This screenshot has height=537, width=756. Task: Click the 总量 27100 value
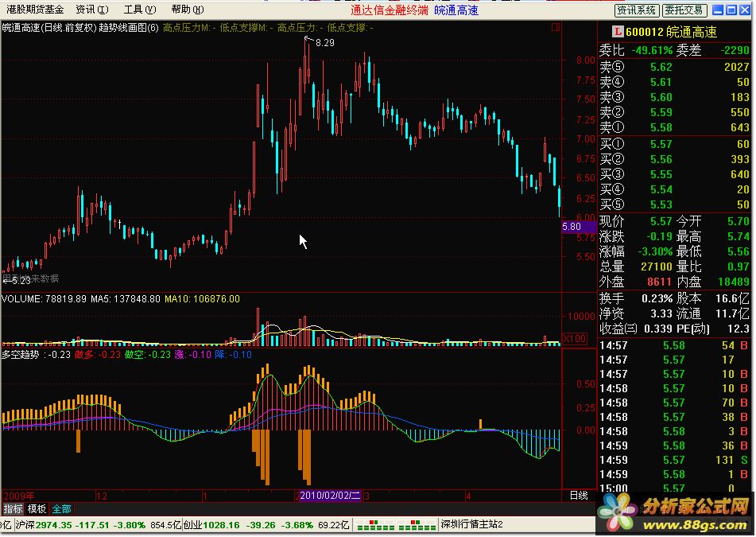(x=656, y=267)
